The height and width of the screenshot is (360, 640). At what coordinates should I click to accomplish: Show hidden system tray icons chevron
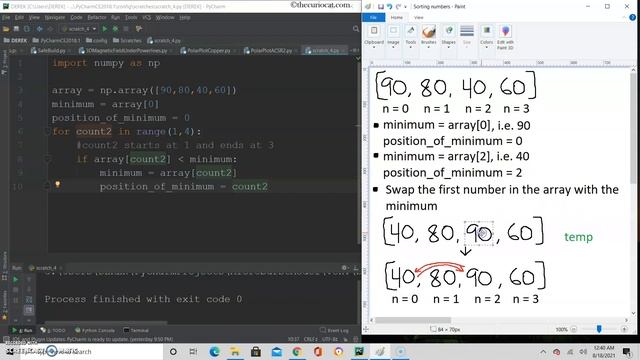tap(543, 351)
